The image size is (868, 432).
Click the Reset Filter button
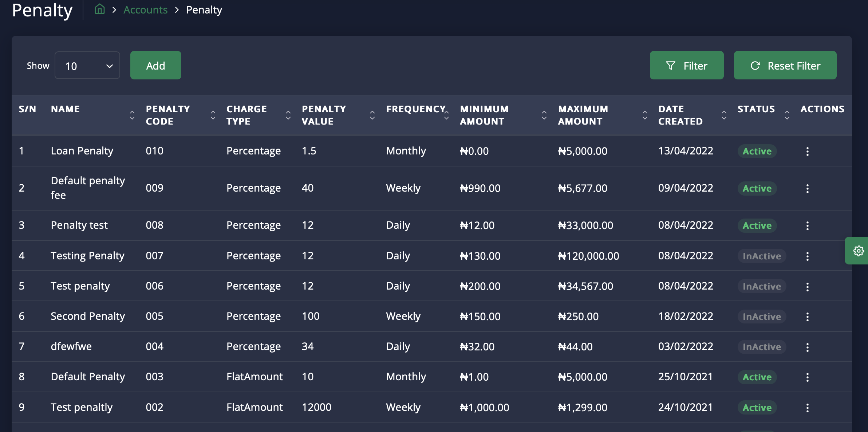coord(785,66)
